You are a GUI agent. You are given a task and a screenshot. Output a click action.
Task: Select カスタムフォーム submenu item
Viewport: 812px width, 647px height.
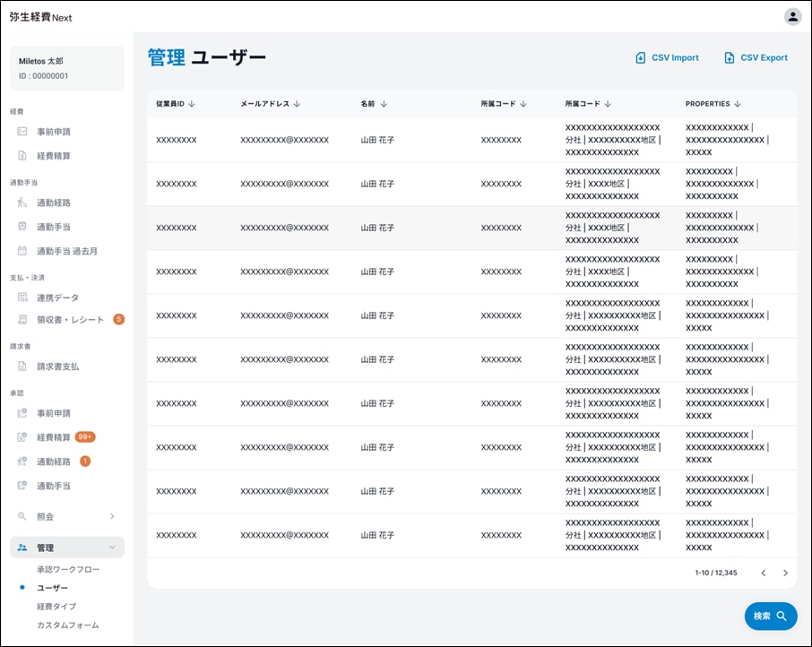(x=68, y=625)
